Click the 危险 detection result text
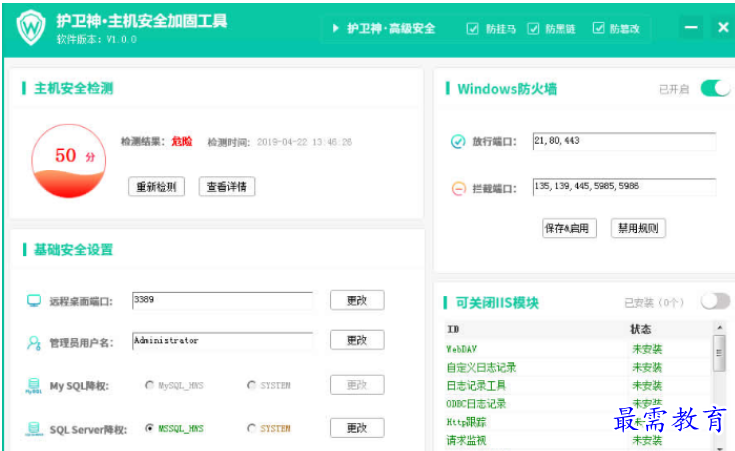The width and height of the screenshot is (735, 451). coord(182,142)
